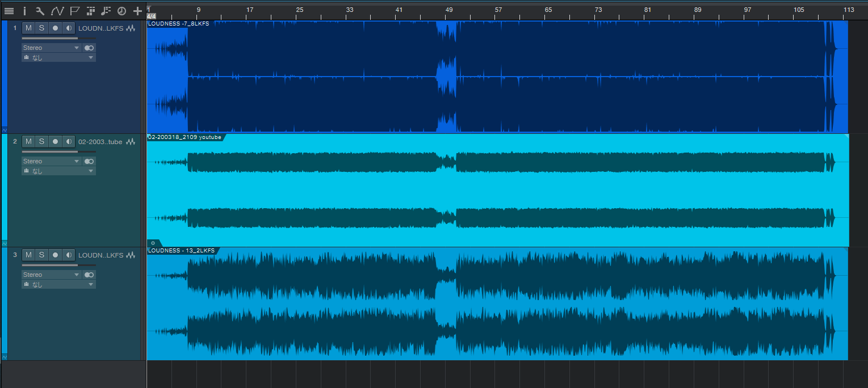This screenshot has height=388, width=868.
Task: Select the 02-200318_2109 youtube audio clip
Action: pos(498,190)
